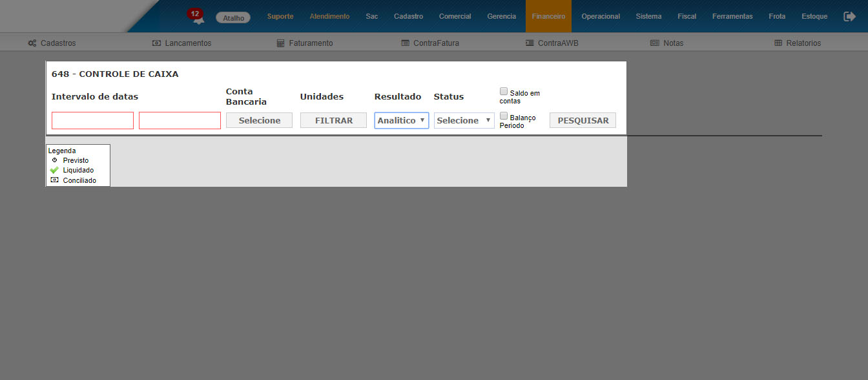Click the Notas newspaper icon
Viewport: 868px width, 380px height.
[x=654, y=43]
